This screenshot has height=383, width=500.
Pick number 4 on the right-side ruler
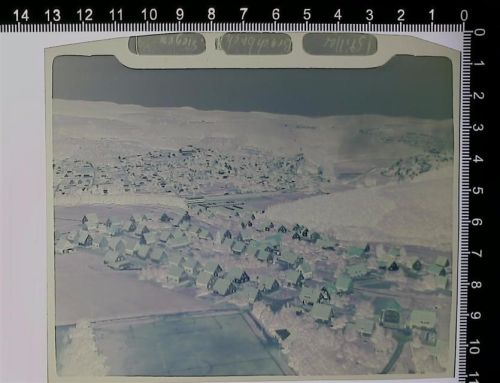point(478,159)
